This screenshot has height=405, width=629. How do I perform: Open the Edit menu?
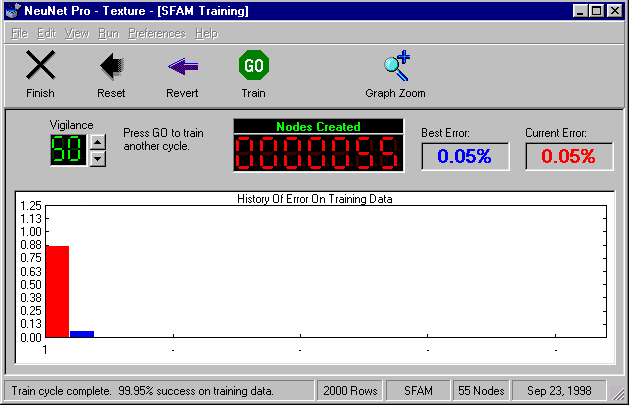47,33
